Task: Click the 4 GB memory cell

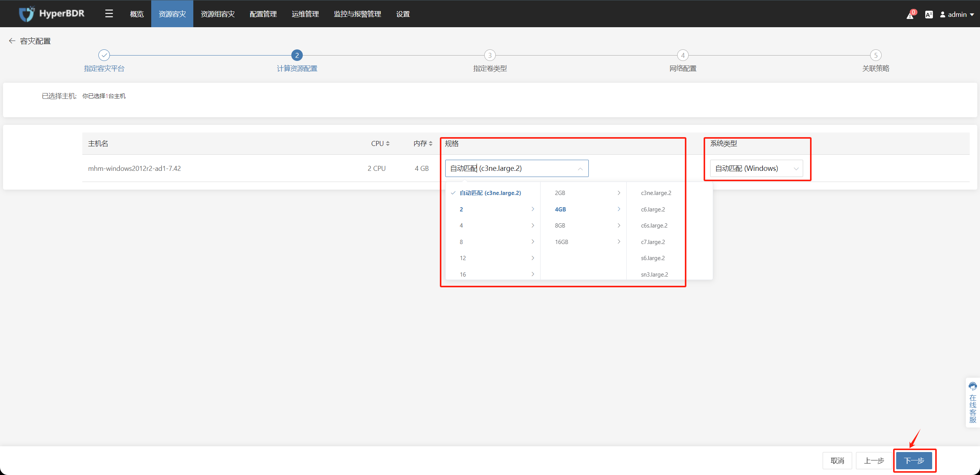Action: 422,169
